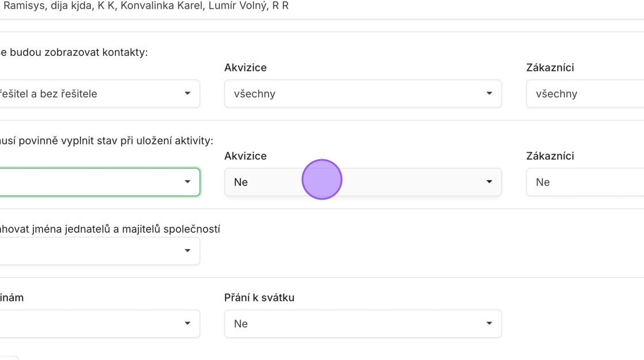Viewport: 644px width, 360px height.
Task: Click the arrow icon on Akvizice 'všechny' dropdown
Action: pos(489,93)
